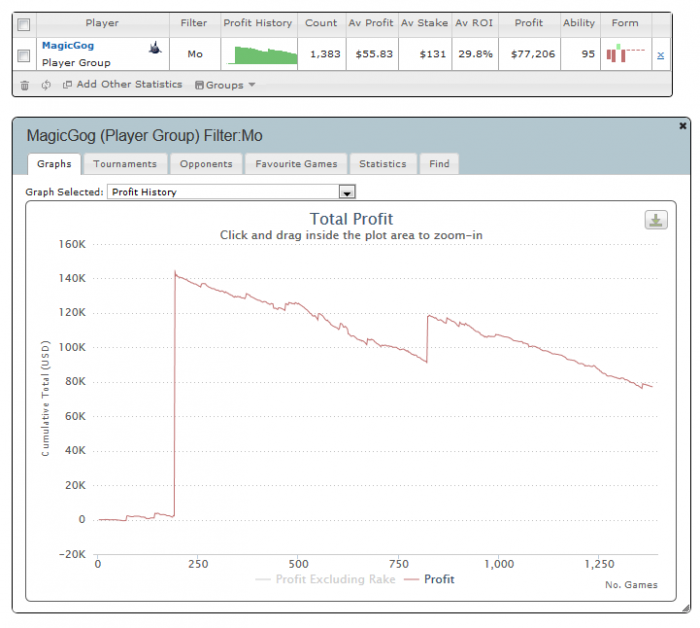The image size is (700, 628).
Task: Open the Graph Selected dropdown arrow
Action: (x=347, y=192)
